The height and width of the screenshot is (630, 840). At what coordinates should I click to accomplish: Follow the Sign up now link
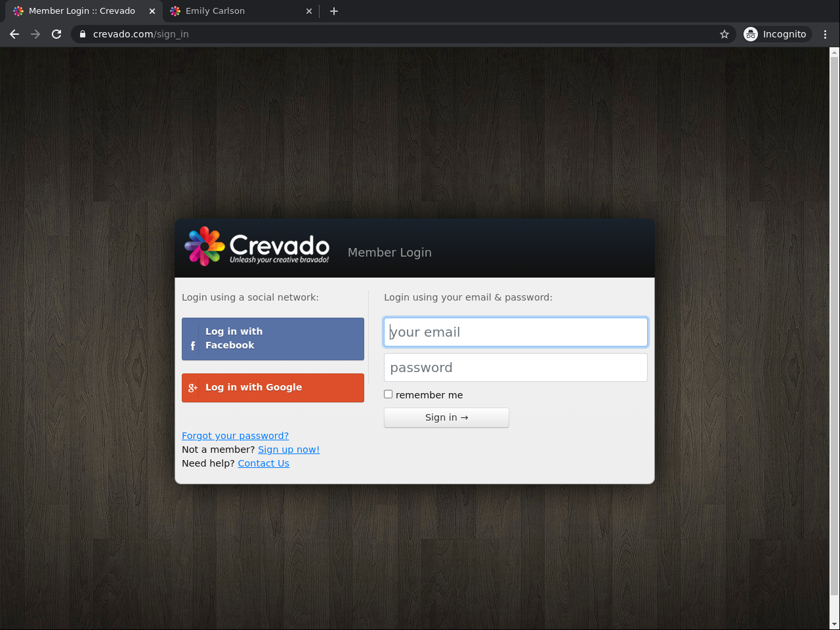289,450
